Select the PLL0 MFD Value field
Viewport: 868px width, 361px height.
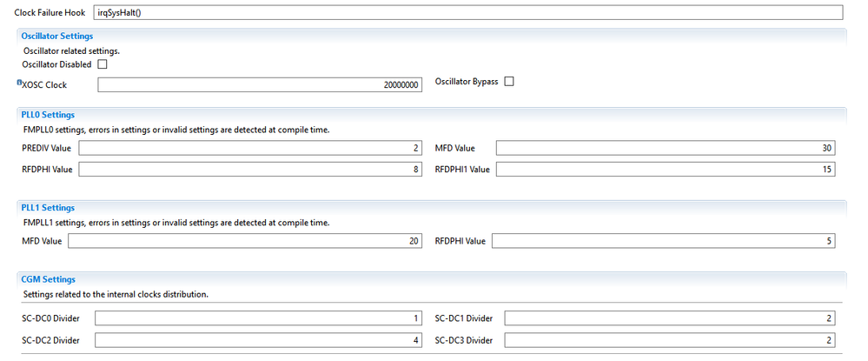tap(666, 148)
